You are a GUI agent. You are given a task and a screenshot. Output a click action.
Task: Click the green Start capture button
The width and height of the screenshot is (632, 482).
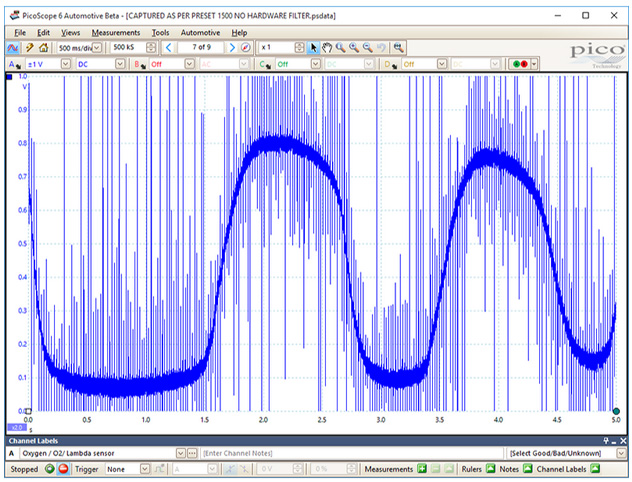50,469
